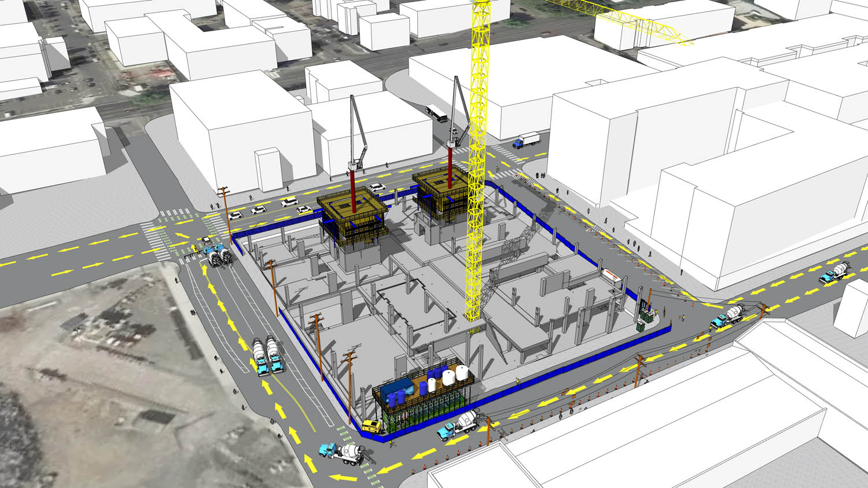Select the white box truck with blue cab
Viewport: 868px width, 488px height.
point(526,141)
